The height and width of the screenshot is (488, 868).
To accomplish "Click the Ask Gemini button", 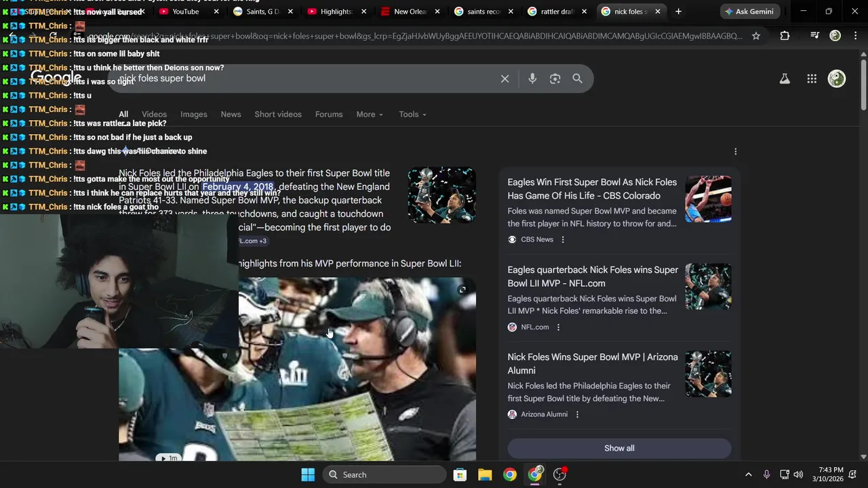I will tap(749, 12).
